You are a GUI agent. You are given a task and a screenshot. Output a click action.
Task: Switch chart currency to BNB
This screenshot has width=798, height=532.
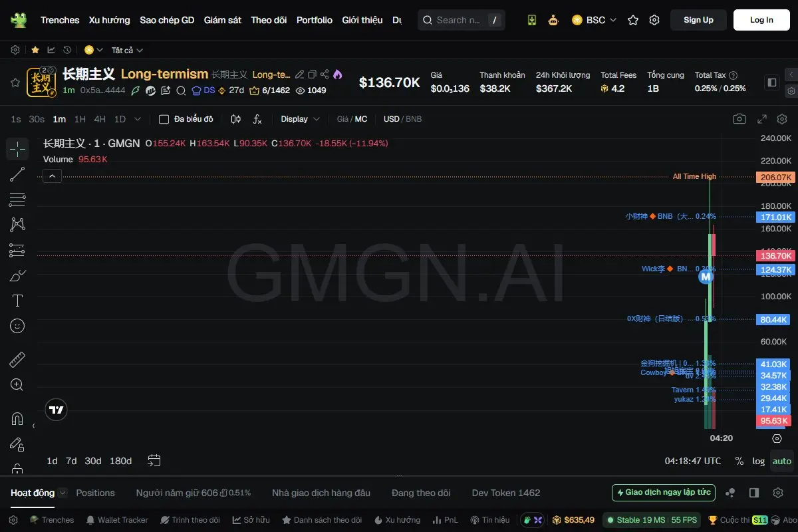point(414,119)
